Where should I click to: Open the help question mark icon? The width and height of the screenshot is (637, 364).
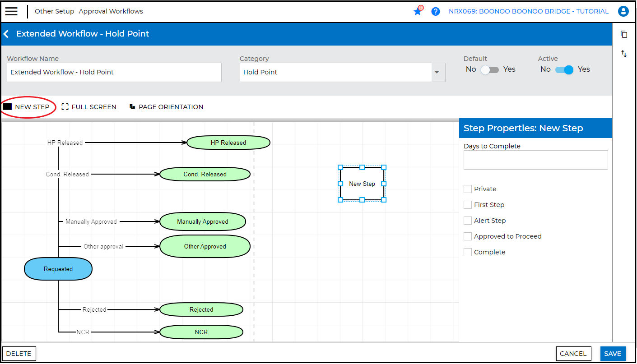click(x=436, y=11)
